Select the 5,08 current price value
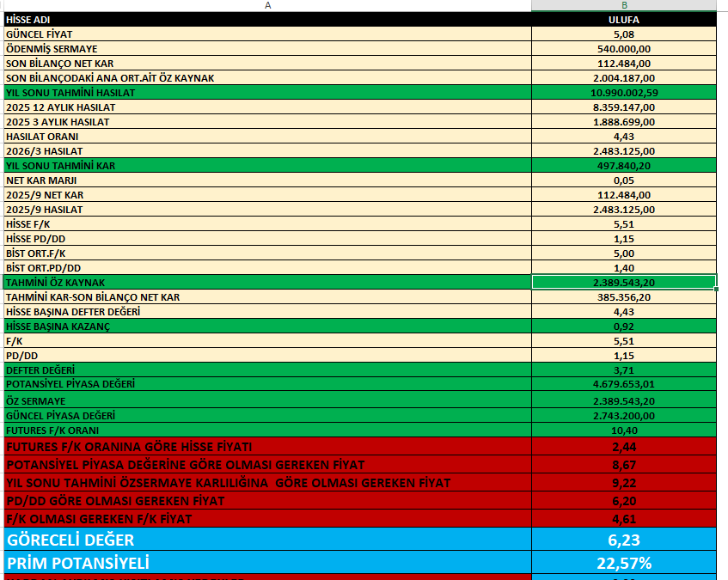 point(624,34)
